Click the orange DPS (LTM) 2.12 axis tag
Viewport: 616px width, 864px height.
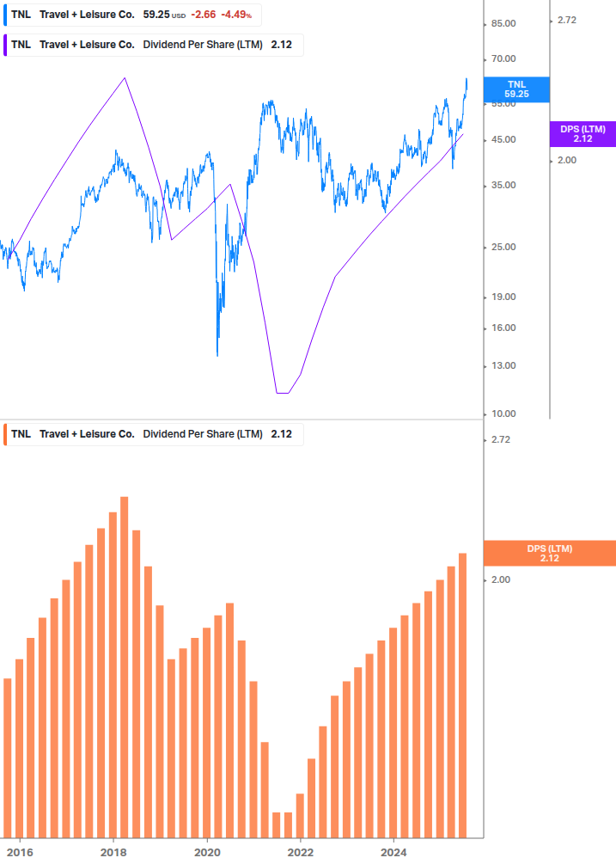tap(549, 554)
